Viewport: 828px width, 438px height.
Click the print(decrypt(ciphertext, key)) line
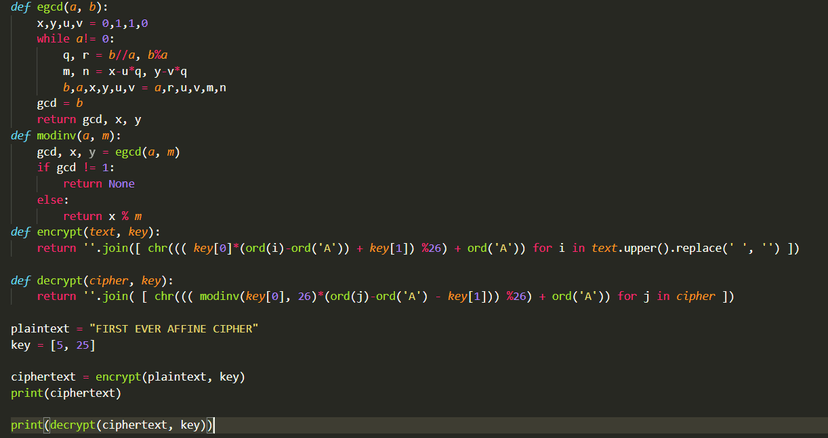[112, 425]
